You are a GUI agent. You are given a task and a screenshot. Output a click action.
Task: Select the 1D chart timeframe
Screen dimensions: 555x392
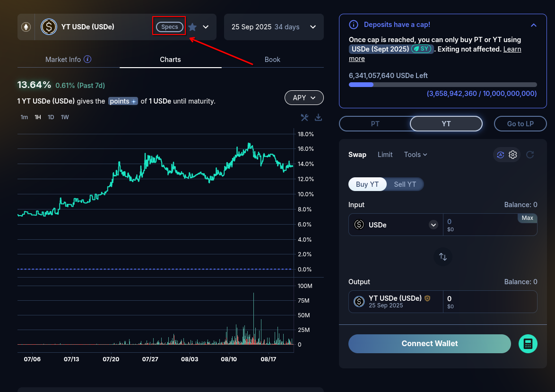[51, 117]
